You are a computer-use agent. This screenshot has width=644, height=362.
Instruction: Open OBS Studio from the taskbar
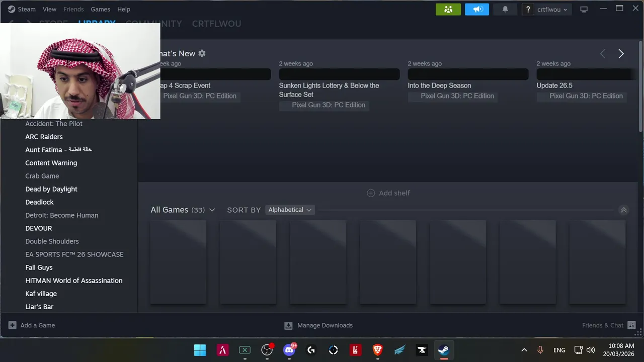point(267,350)
